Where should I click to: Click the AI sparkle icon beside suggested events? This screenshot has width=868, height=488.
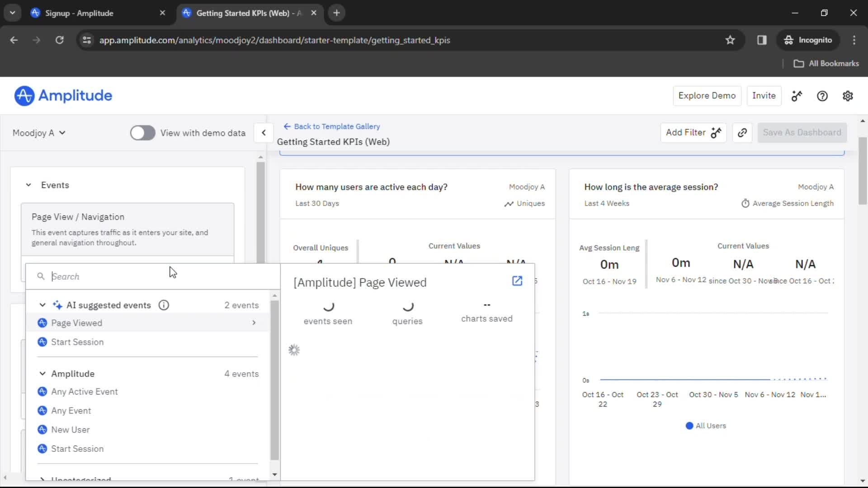[57, 305]
